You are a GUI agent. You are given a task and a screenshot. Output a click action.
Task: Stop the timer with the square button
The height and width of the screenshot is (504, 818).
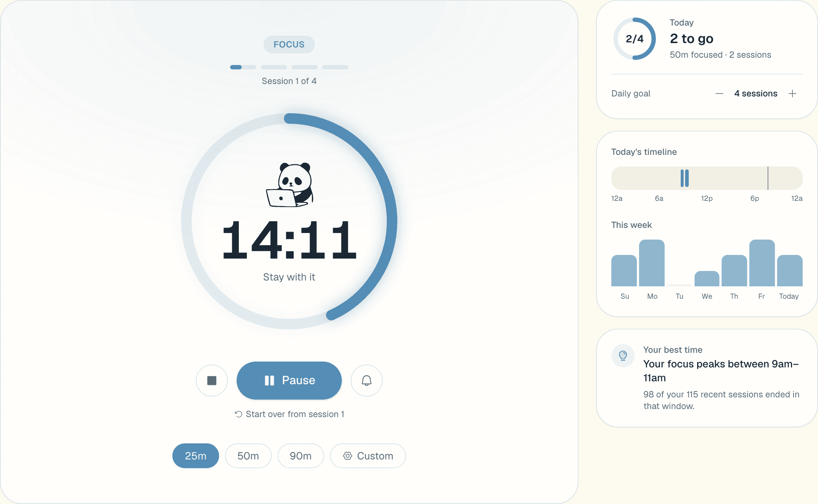coord(212,381)
